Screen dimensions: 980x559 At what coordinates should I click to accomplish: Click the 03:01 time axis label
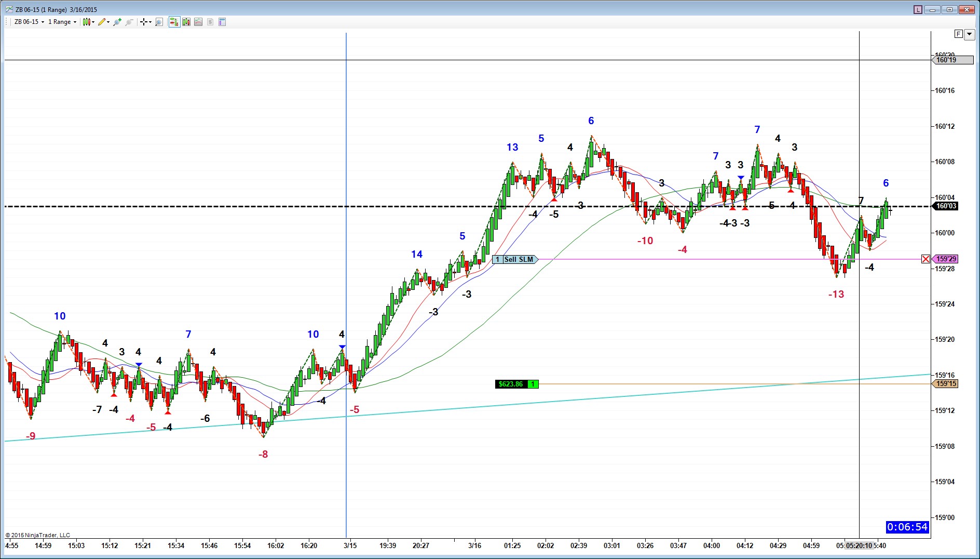(612, 545)
